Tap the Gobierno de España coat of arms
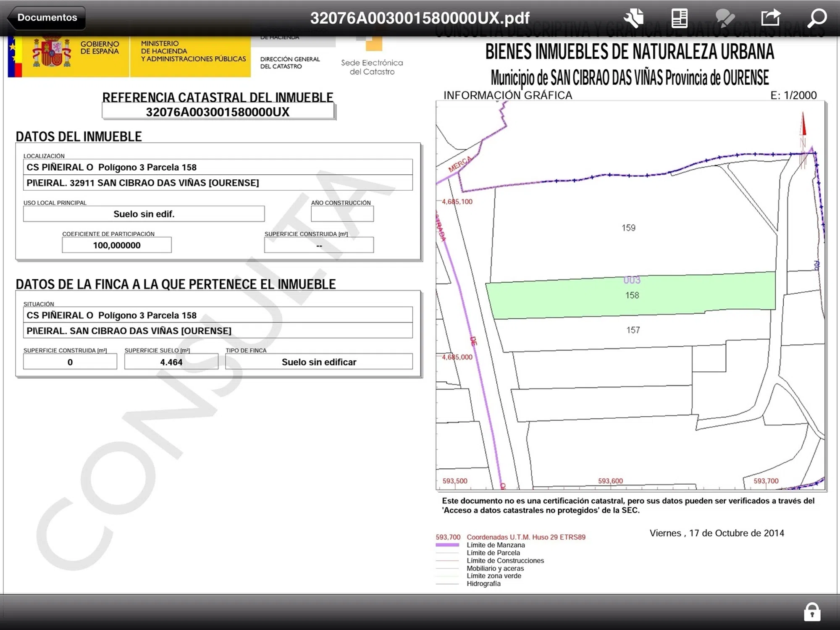Viewport: 840px width, 630px height. [52, 52]
